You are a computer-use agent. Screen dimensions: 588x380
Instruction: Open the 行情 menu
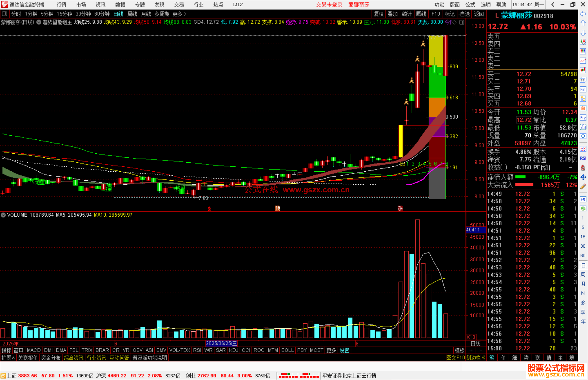point(62,5)
